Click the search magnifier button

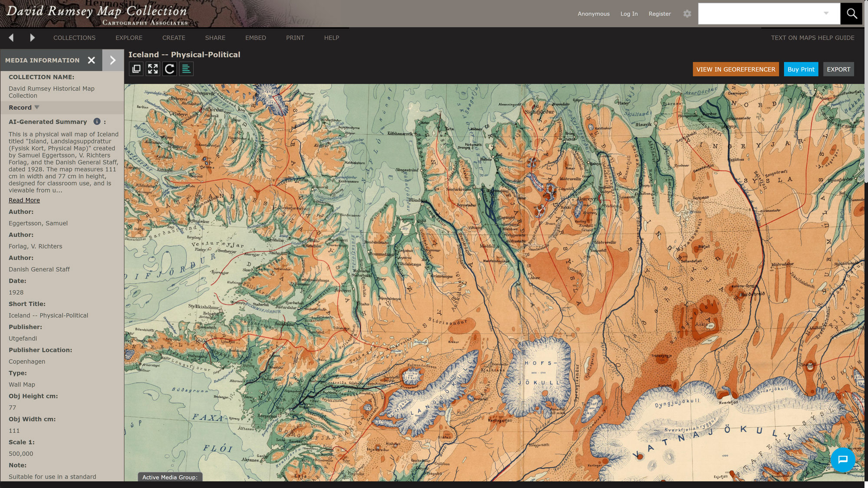pos(852,14)
